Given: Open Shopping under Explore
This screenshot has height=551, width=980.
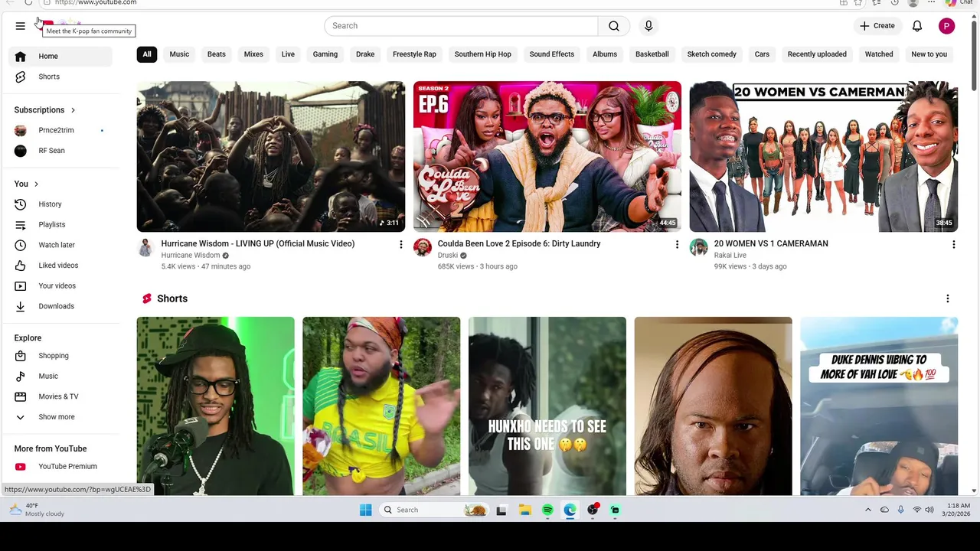Looking at the screenshot, I should [x=60, y=356].
